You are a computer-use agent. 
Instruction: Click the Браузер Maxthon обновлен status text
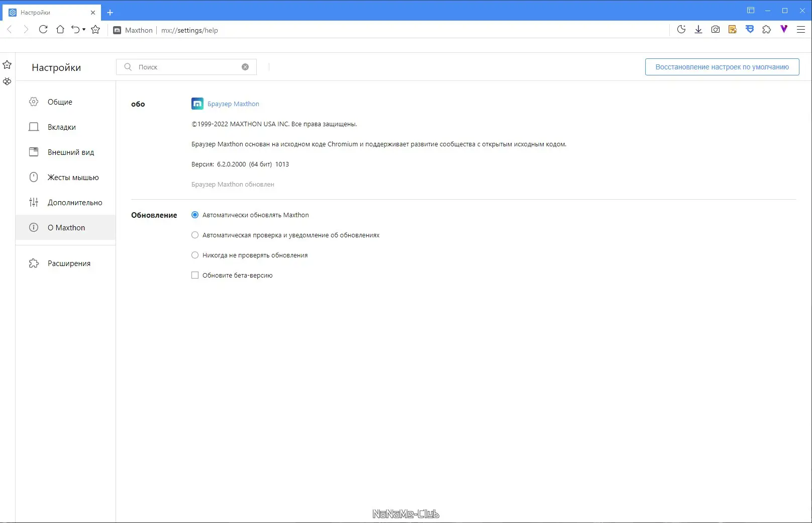(x=233, y=184)
